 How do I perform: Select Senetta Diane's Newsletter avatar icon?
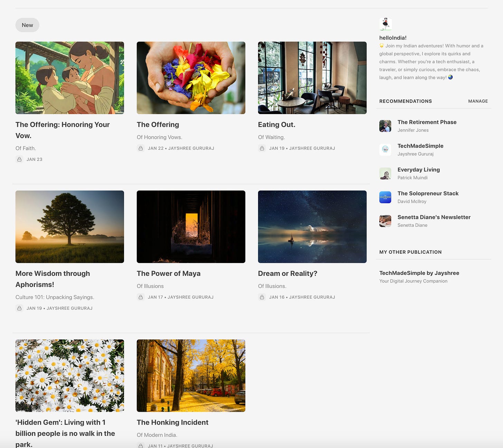pyautogui.click(x=385, y=221)
